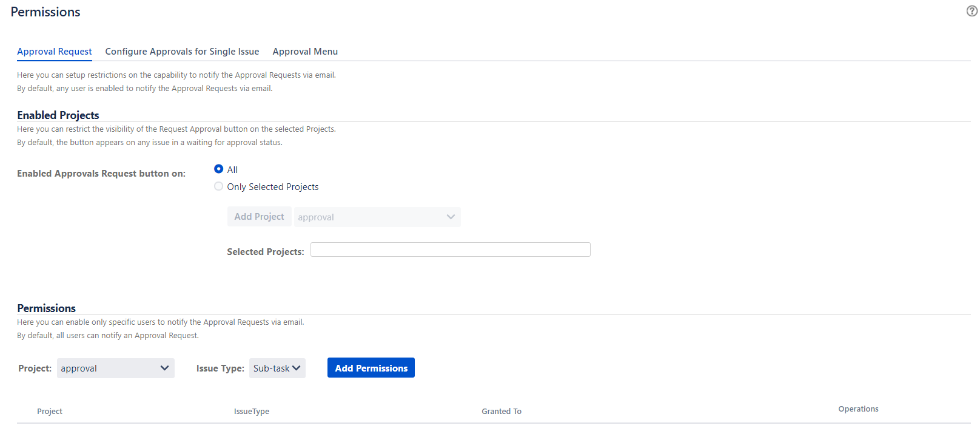This screenshot has height=448, width=980.
Task: Click the blue Add Permissions button
Action: [371, 368]
